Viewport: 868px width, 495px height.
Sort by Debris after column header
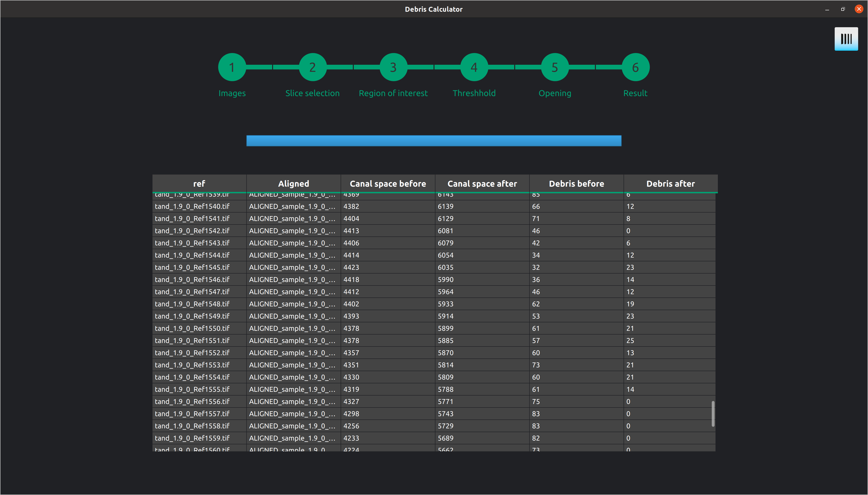(x=670, y=184)
